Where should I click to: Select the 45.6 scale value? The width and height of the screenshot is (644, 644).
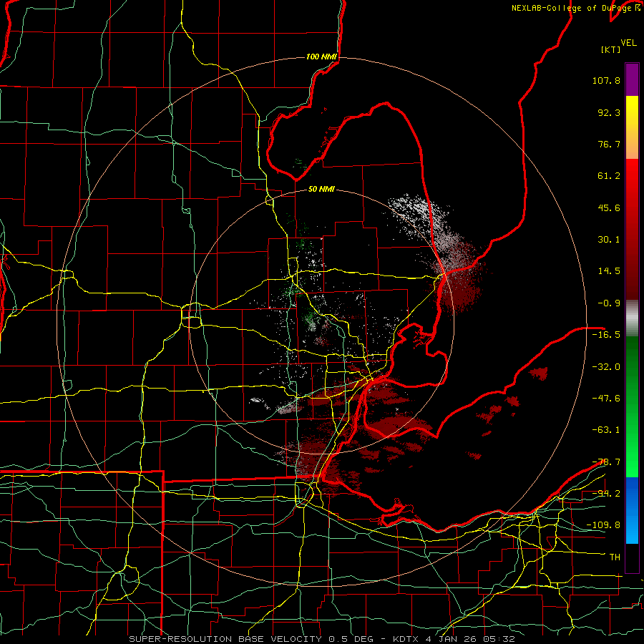(609, 208)
